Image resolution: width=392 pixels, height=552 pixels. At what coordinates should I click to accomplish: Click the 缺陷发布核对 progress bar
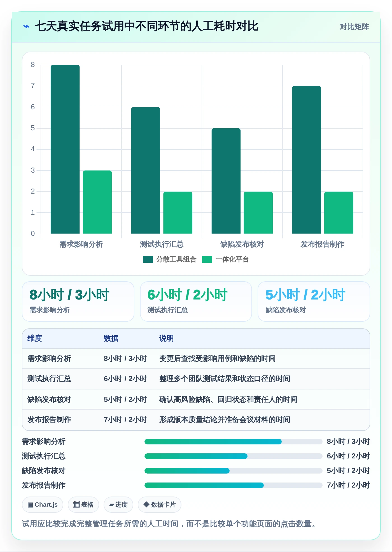click(234, 471)
